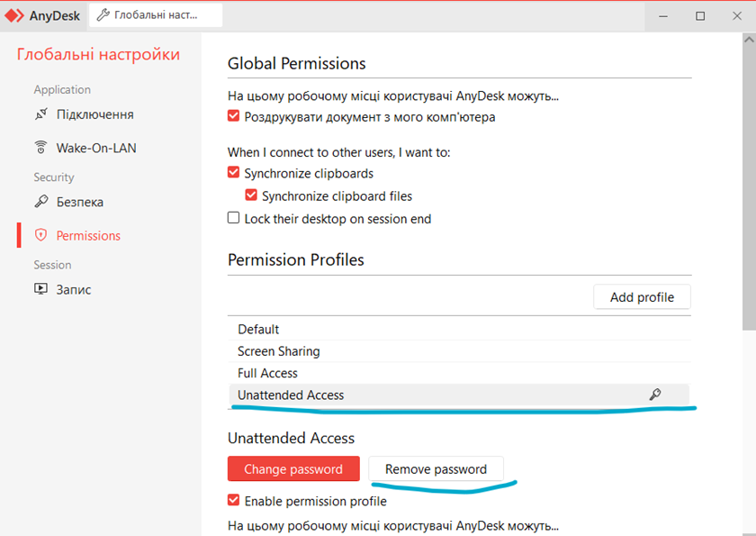This screenshot has width=756, height=536.
Task: Uncheck Роздрукувати документ з мого комп'ютера
Action: 234,117
